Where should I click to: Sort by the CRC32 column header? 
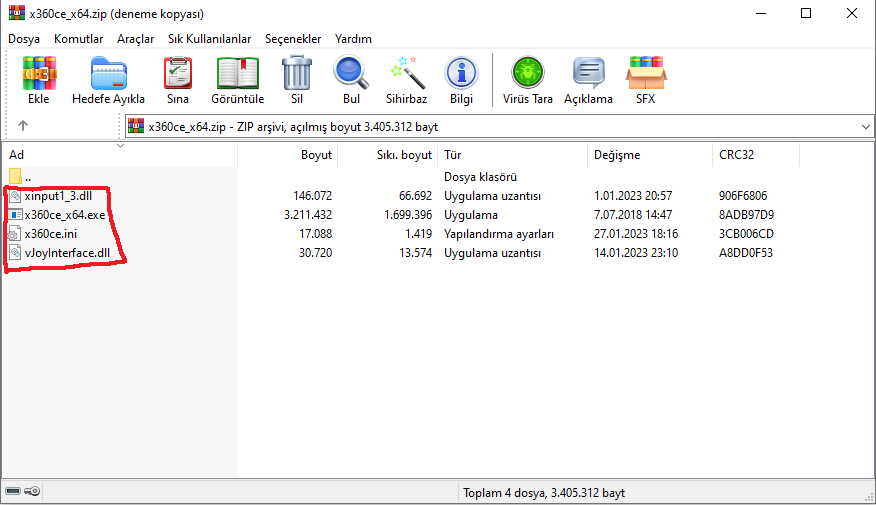point(756,155)
